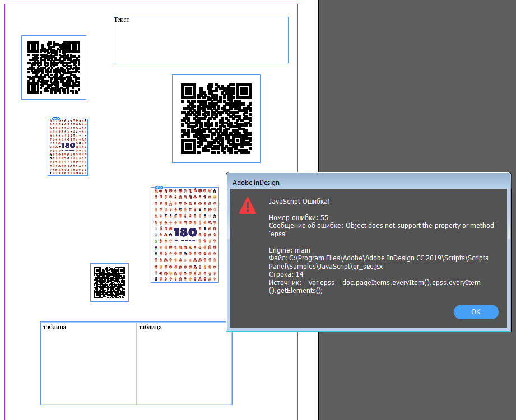
Task: Click the "Adobe InDesign" dialog title
Action: [x=256, y=183]
